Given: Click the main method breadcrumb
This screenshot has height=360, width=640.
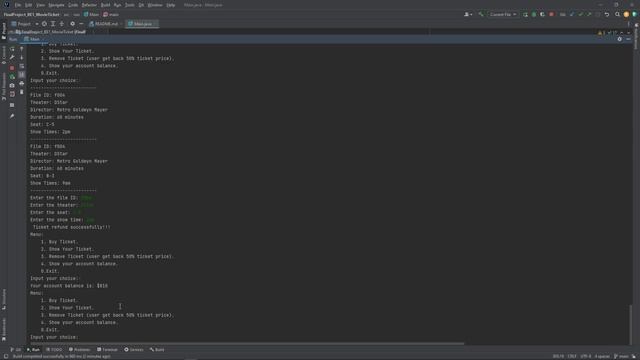Looking at the screenshot, I should (x=111, y=14).
